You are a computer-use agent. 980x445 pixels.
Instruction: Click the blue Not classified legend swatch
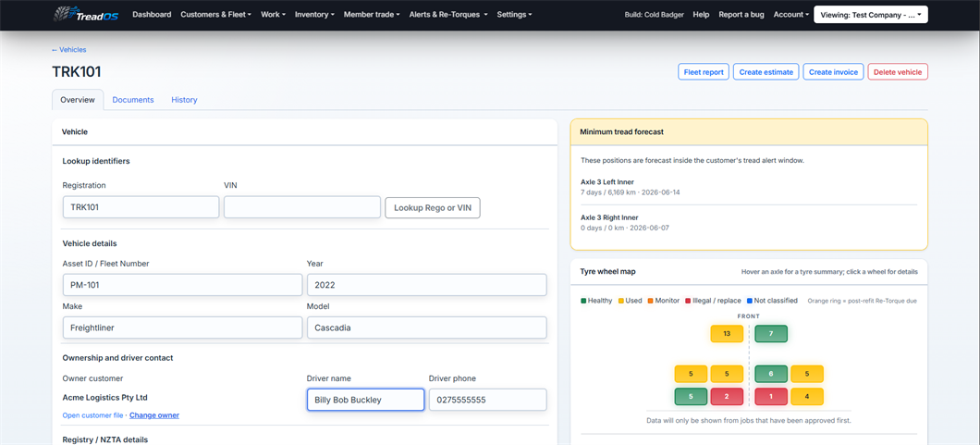click(750, 301)
